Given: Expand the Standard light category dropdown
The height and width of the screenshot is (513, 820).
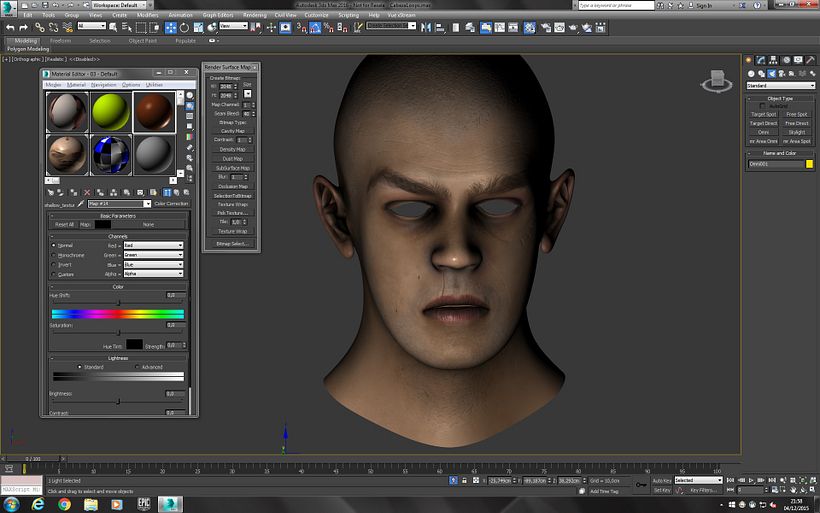Looking at the screenshot, I should click(780, 85).
